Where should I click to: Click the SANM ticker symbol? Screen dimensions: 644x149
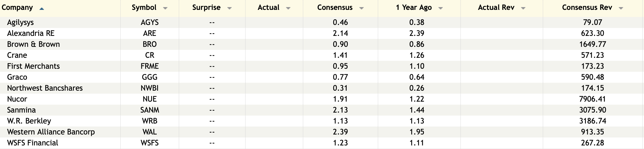(x=150, y=110)
